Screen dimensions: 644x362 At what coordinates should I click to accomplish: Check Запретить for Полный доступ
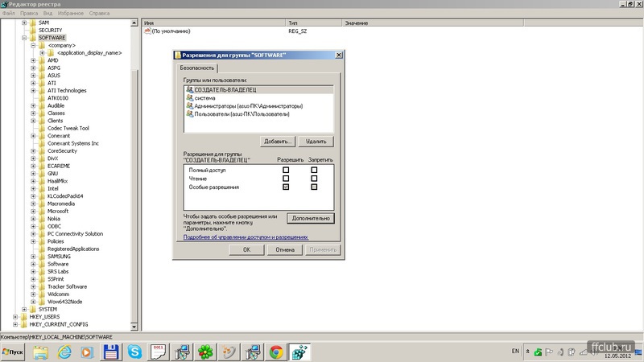point(314,170)
